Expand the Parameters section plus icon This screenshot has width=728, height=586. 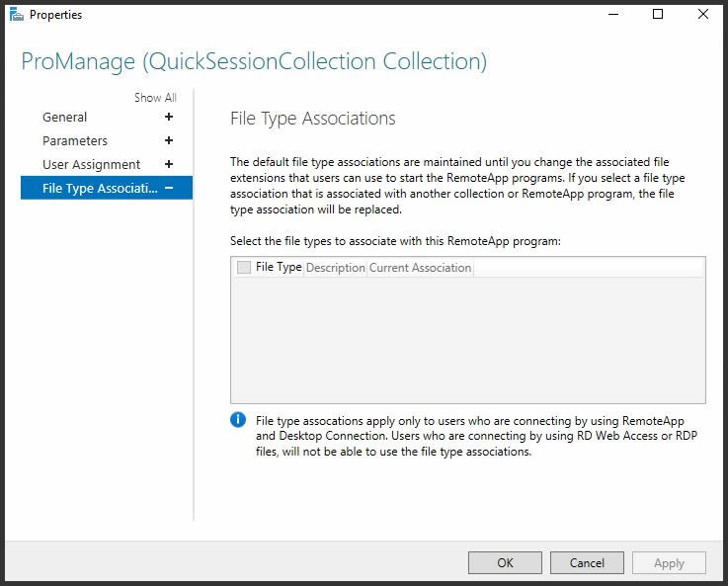coord(169,140)
